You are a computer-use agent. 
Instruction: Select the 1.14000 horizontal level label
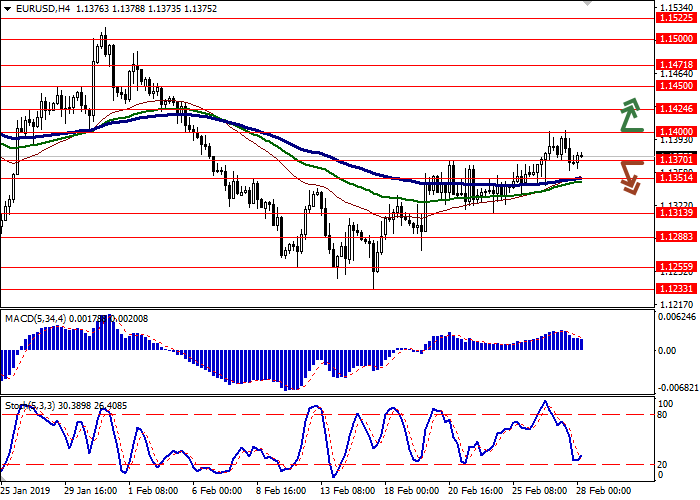[676, 132]
